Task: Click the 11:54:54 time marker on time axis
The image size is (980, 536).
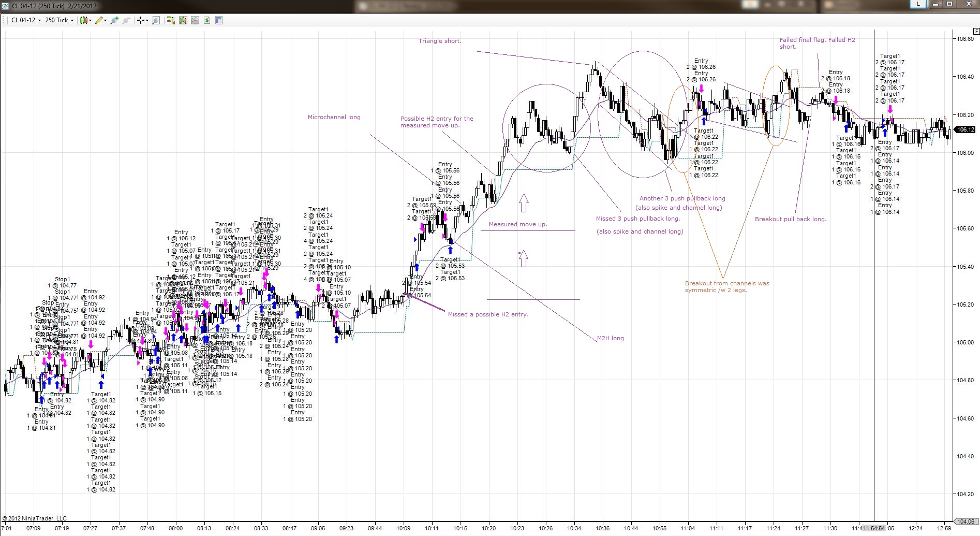Action: (x=874, y=528)
